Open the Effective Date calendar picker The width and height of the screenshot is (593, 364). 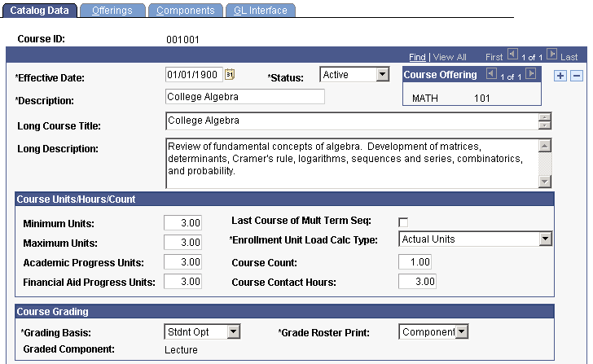tap(230, 74)
